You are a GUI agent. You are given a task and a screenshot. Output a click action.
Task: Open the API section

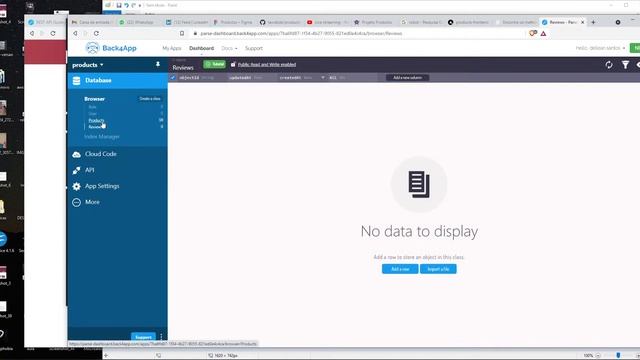(89, 170)
